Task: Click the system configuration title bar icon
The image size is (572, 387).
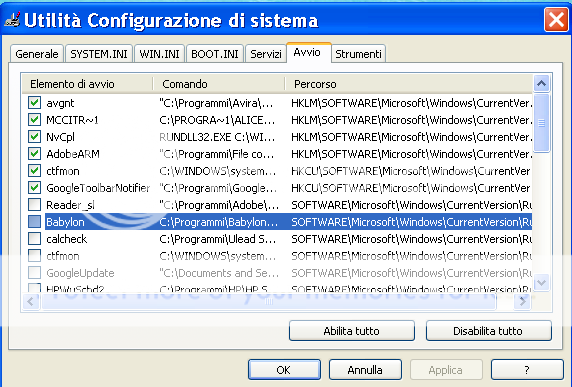Action: pyautogui.click(x=12, y=20)
